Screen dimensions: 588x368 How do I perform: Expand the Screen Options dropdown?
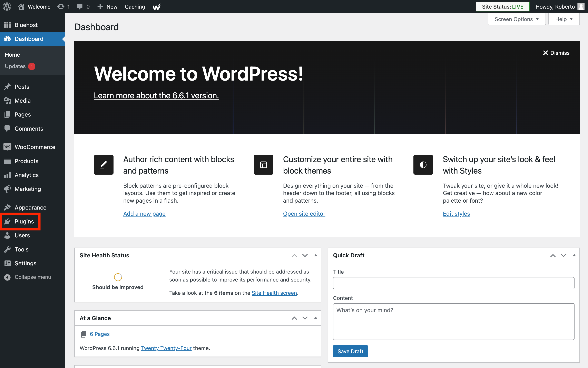click(x=517, y=19)
